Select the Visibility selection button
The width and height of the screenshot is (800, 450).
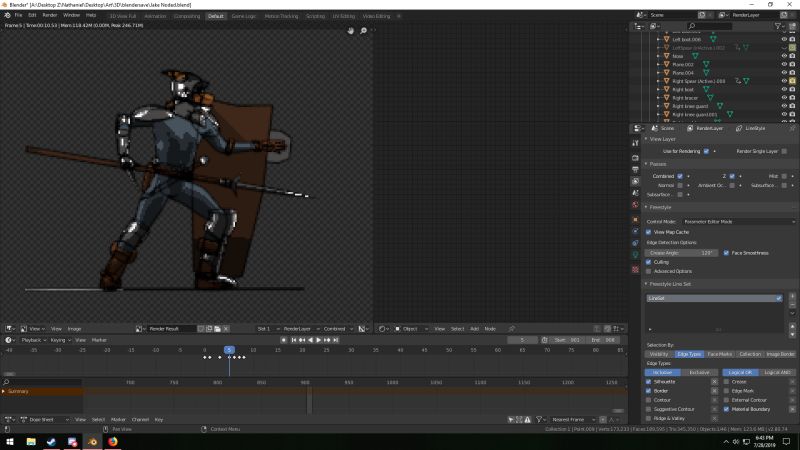point(659,354)
